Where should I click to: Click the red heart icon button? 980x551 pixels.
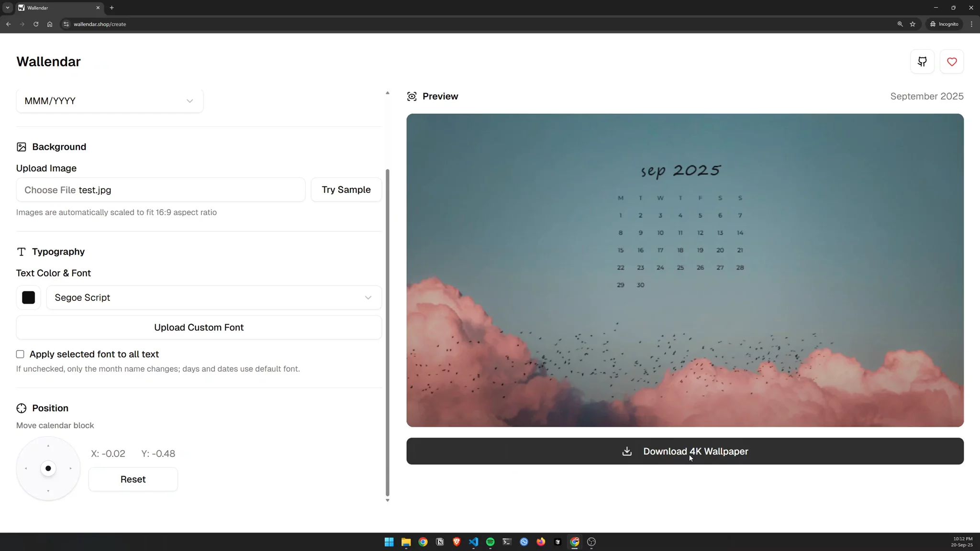pyautogui.click(x=951, y=62)
